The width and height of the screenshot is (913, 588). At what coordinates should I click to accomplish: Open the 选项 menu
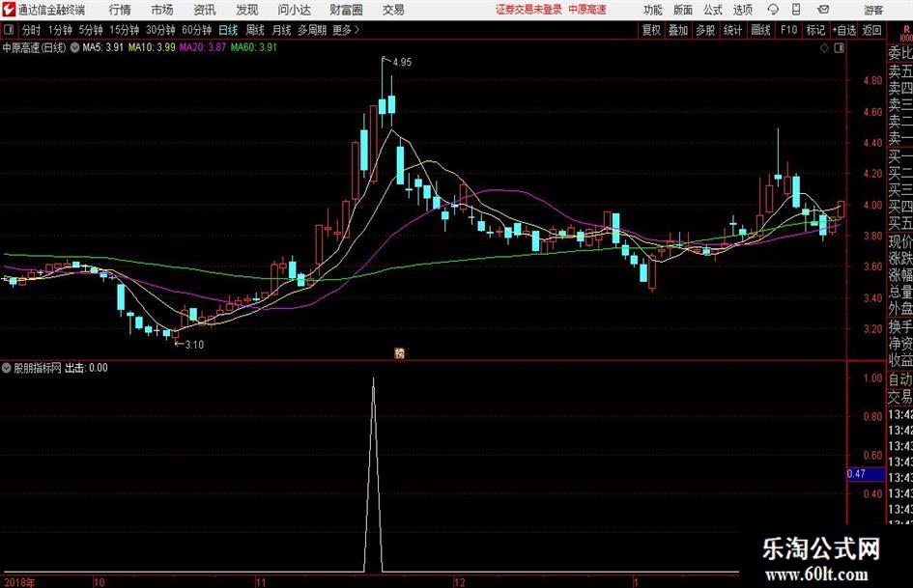(743, 10)
